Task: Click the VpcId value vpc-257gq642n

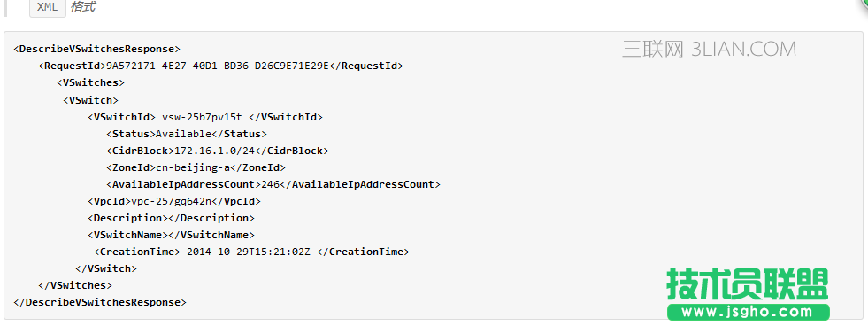Action: (x=171, y=201)
